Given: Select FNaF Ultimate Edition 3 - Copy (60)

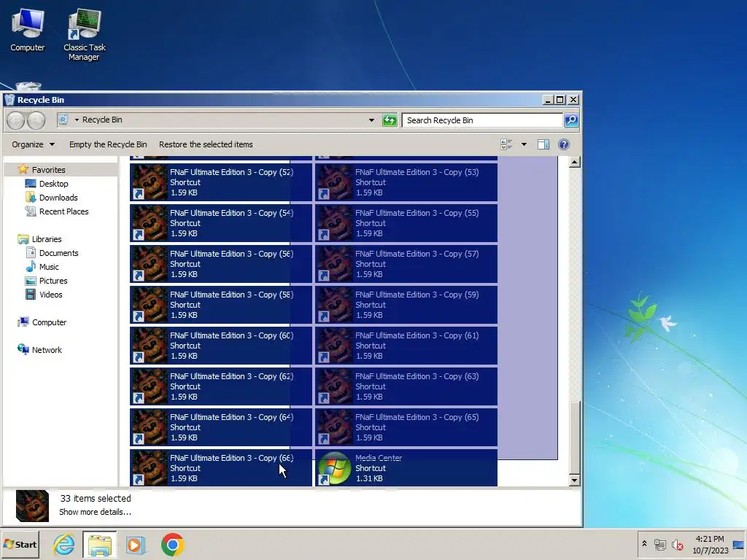Looking at the screenshot, I should pyautogui.click(x=221, y=346).
